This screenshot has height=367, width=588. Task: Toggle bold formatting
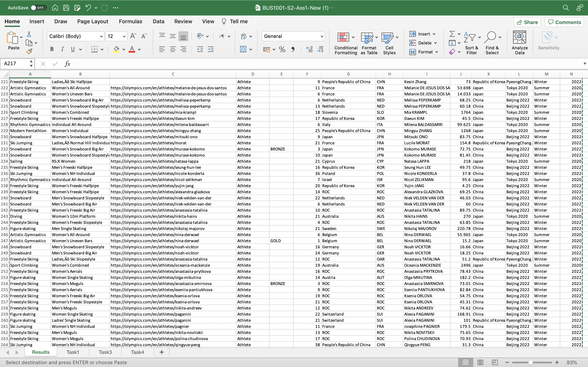(52, 49)
